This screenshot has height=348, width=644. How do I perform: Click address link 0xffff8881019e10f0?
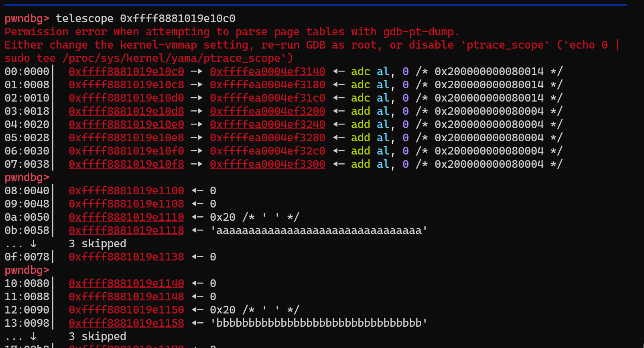click(126, 151)
